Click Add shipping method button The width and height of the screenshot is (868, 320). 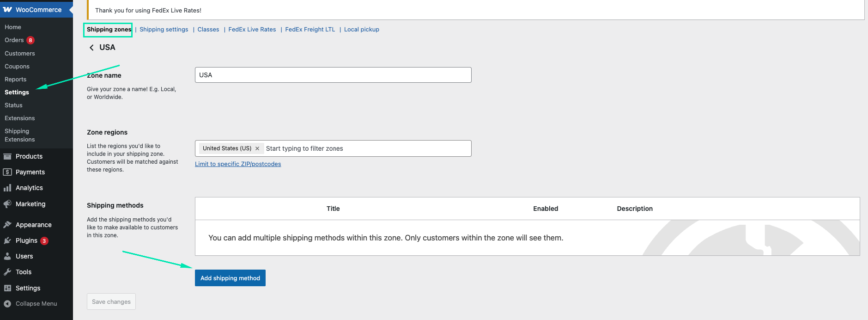click(x=230, y=278)
